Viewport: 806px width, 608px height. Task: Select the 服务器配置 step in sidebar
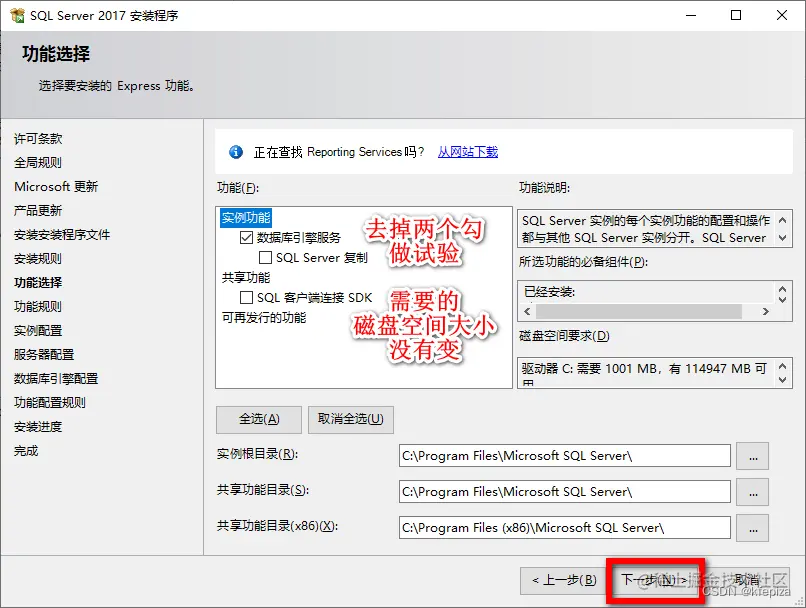pyautogui.click(x=44, y=355)
